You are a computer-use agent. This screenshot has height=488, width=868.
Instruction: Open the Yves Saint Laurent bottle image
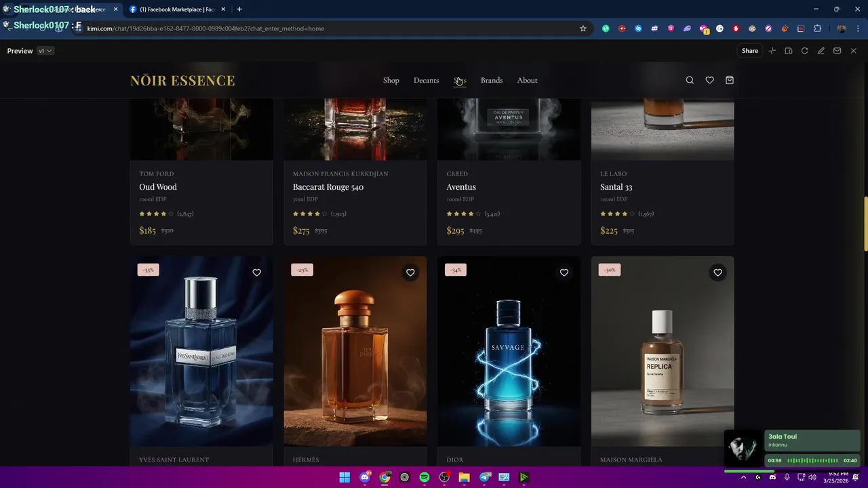[201, 351]
